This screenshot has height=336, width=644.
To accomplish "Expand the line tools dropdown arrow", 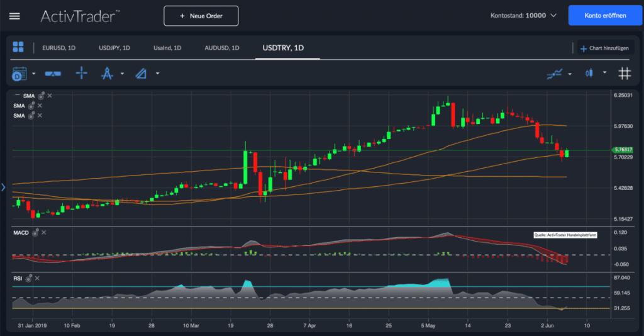I will [x=157, y=74].
